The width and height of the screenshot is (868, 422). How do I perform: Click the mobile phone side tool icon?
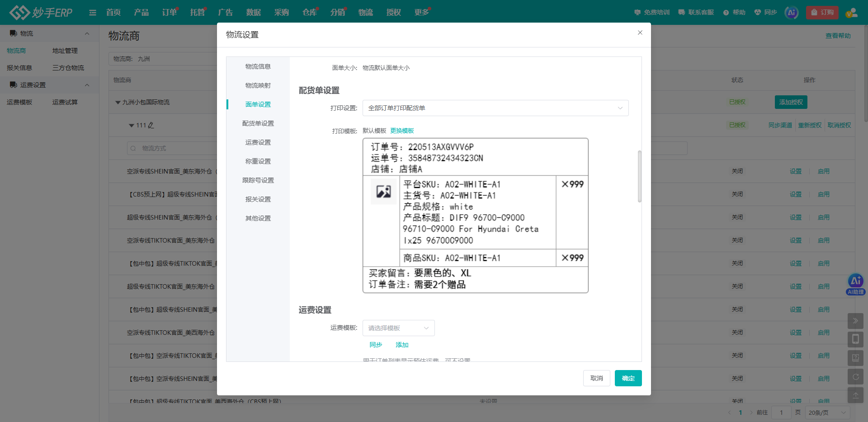click(x=855, y=339)
